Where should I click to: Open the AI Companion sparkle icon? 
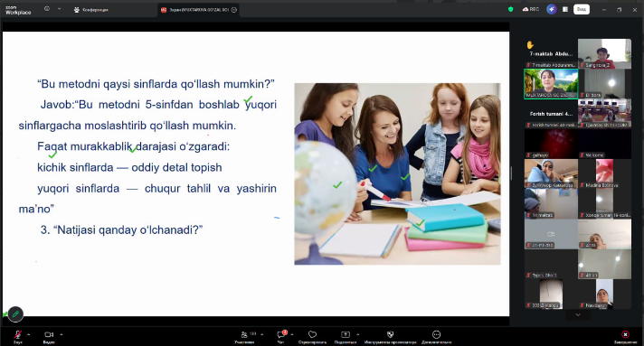(552, 9)
